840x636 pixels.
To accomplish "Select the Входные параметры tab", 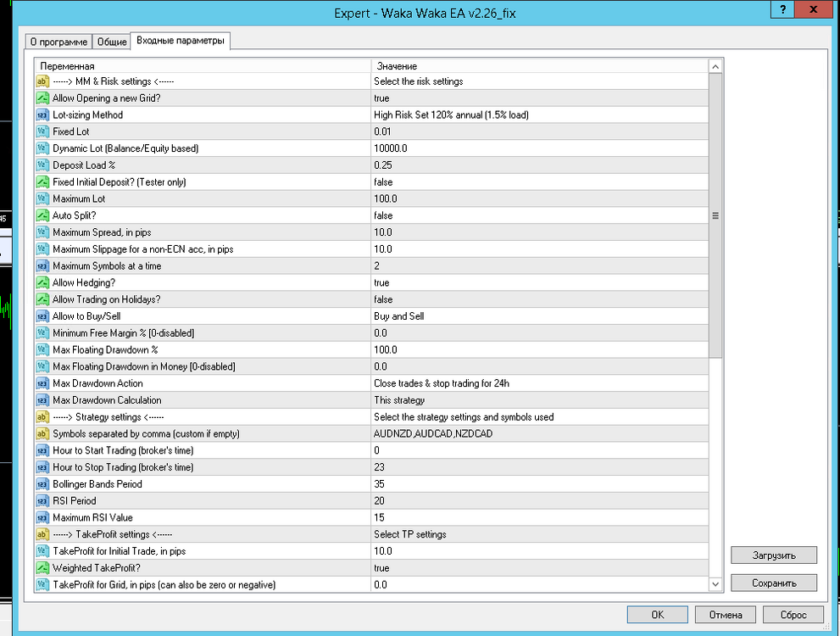I will [181, 41].
